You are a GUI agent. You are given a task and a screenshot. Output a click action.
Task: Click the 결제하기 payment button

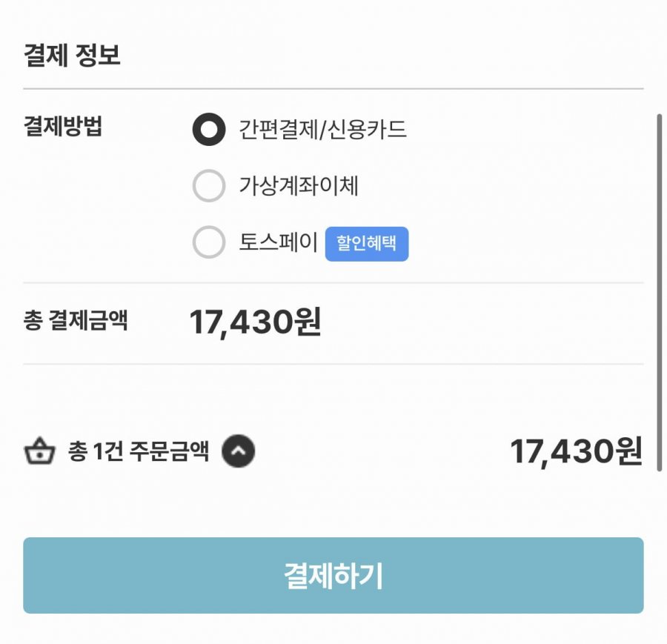coord(333,575)
